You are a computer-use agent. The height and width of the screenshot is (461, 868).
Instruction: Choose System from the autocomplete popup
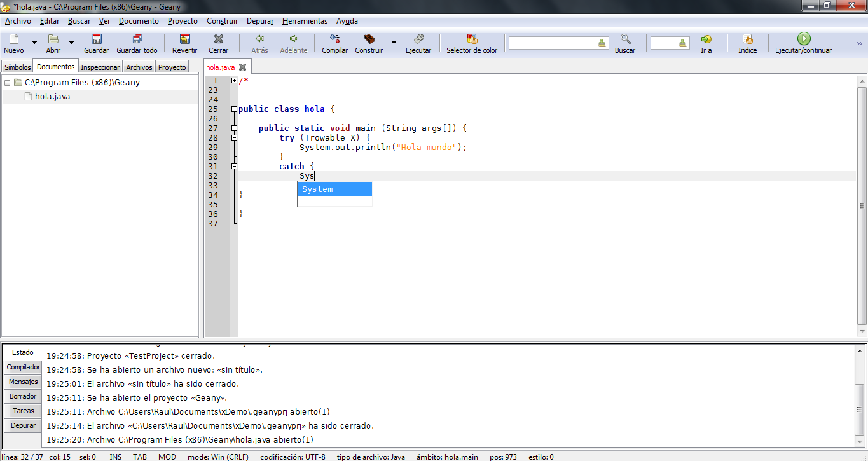coord(334,189)
